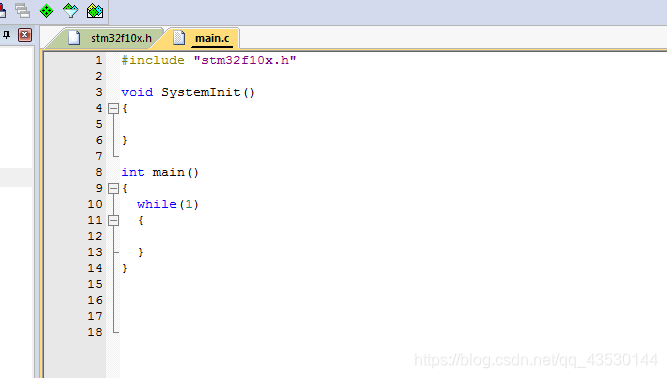Screen dimensions: 667x378
Task: Click the 'while(1)' statement
Action: pos(168,205)
